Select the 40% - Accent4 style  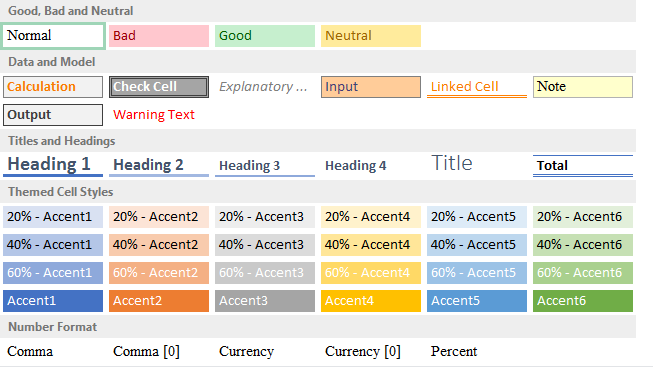(x=371, y=245)
